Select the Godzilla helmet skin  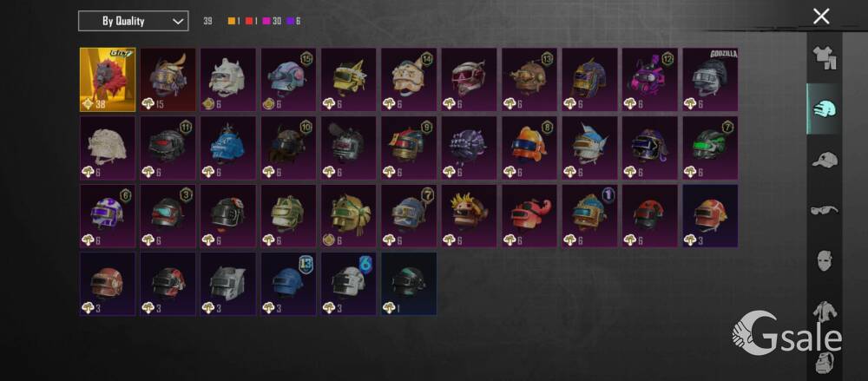(710, 80)
